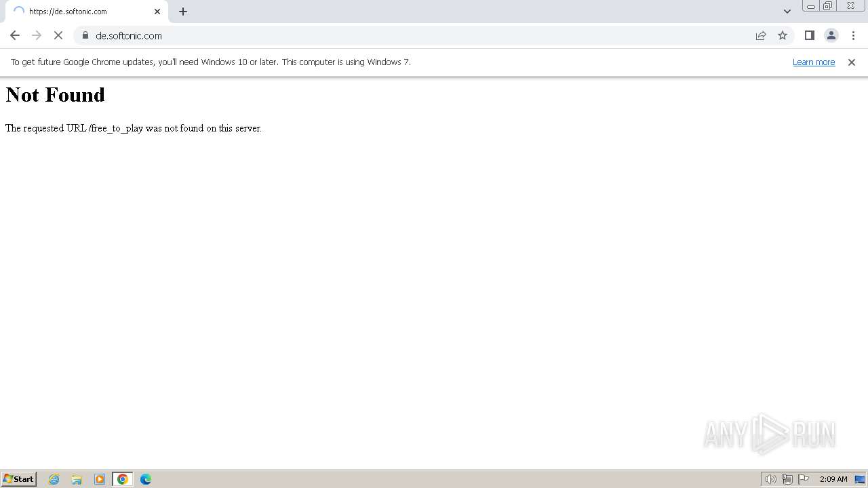868x488 pixels.
Task: Click the 2:09 AM system clock
Action: 833,479
